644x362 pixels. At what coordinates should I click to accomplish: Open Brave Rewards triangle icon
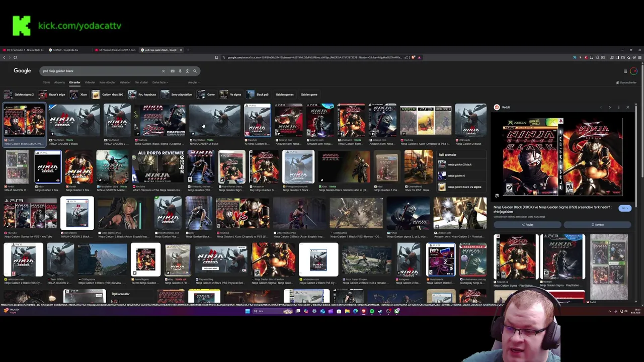pos(419,57)
